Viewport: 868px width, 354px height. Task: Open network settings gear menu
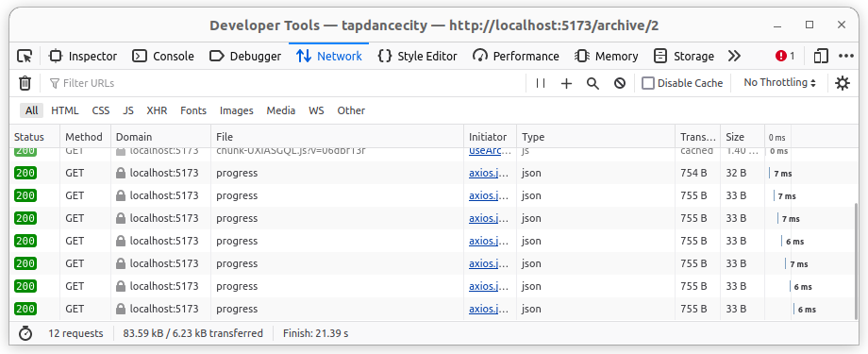[x=843, y=83]
